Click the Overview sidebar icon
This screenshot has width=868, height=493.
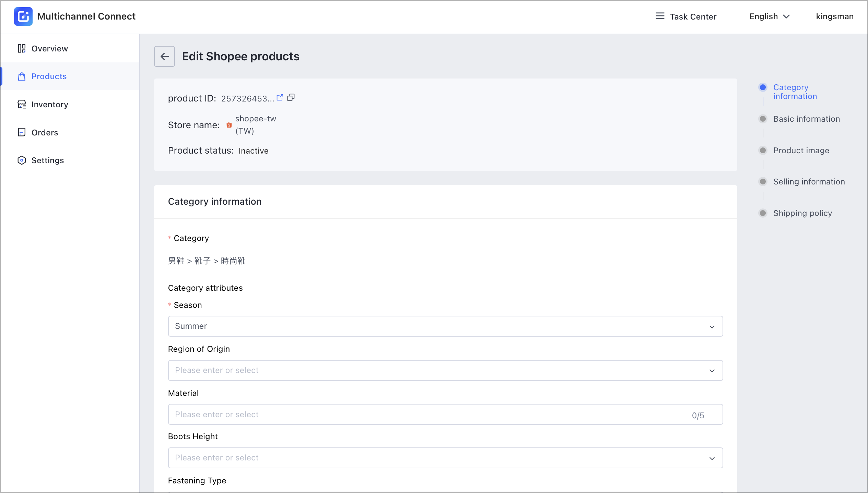coord(22,48)
